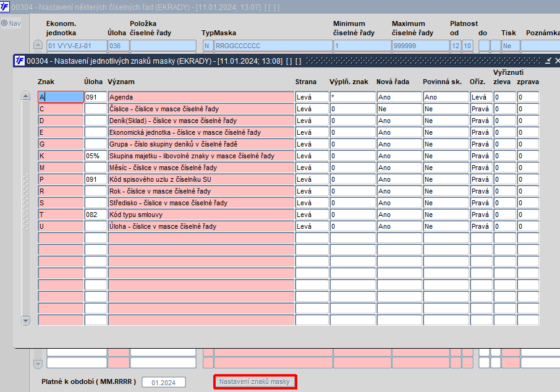Select the Znak field containing A
The height and width of the screenshot is (392, 560).
tap(61, 97)
